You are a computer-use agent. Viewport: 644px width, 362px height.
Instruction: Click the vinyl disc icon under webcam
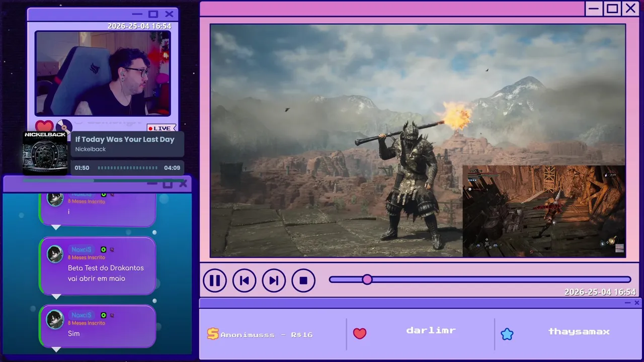64,126
